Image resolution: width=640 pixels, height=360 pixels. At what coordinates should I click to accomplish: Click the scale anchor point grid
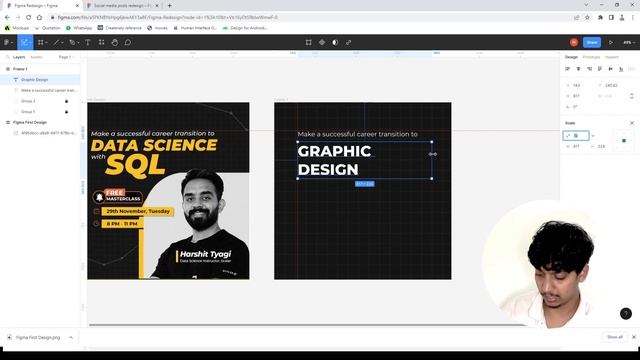624,140
